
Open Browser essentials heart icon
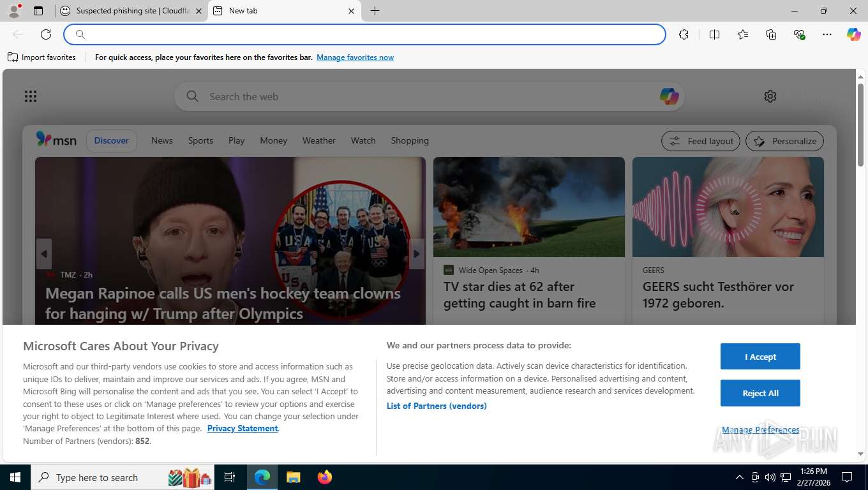799,34
